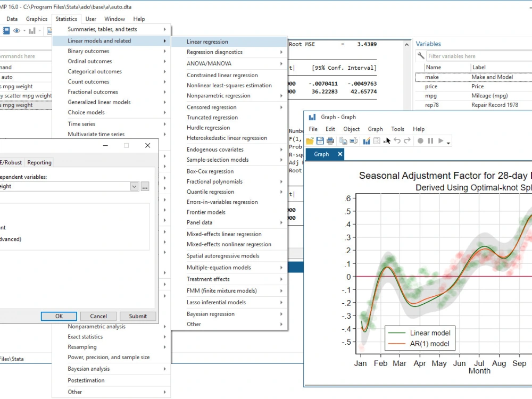Click the Filter variables here field
Image resolution: width=532 pixels, height=399 pixels.
[x=479, y=56]
